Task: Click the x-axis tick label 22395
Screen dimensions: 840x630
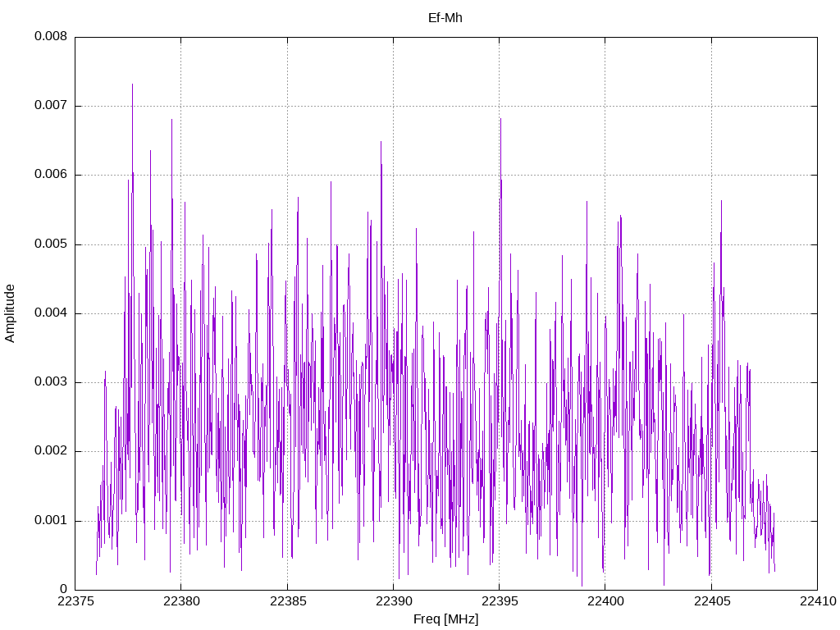Action: (x=500, y=601)
